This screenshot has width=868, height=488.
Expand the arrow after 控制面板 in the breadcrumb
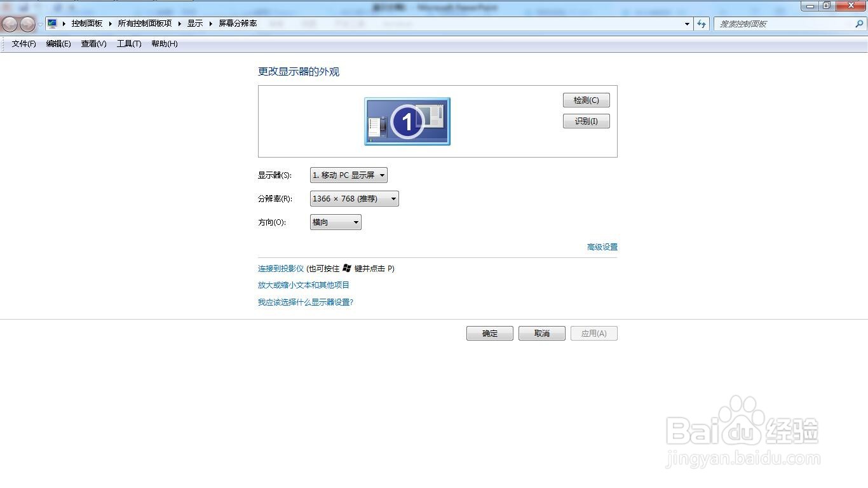[110, 24]
